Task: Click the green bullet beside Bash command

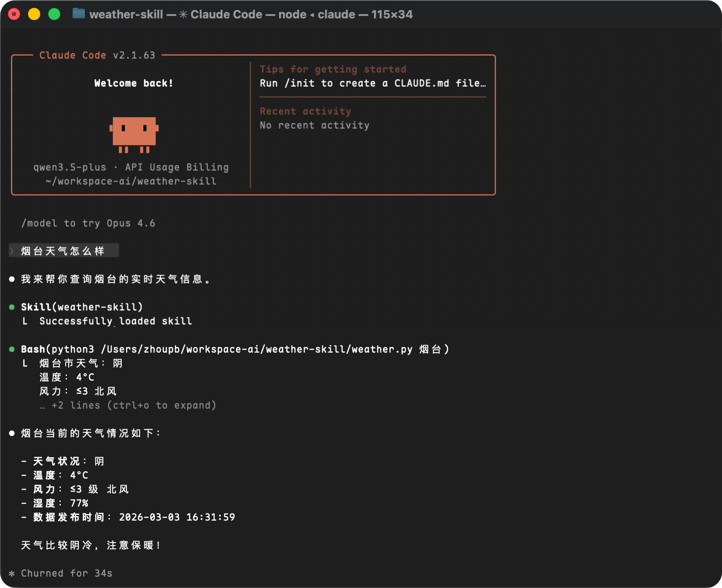Action: point(12,349)
